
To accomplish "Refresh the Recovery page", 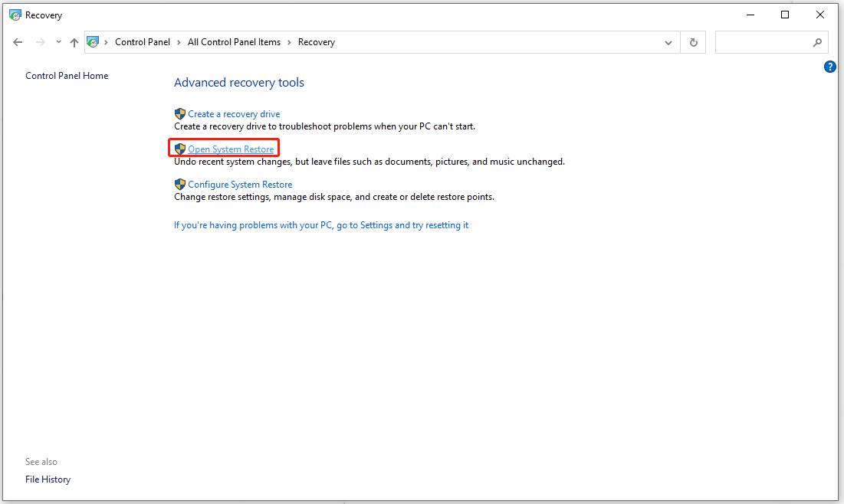I will (693, 42).
